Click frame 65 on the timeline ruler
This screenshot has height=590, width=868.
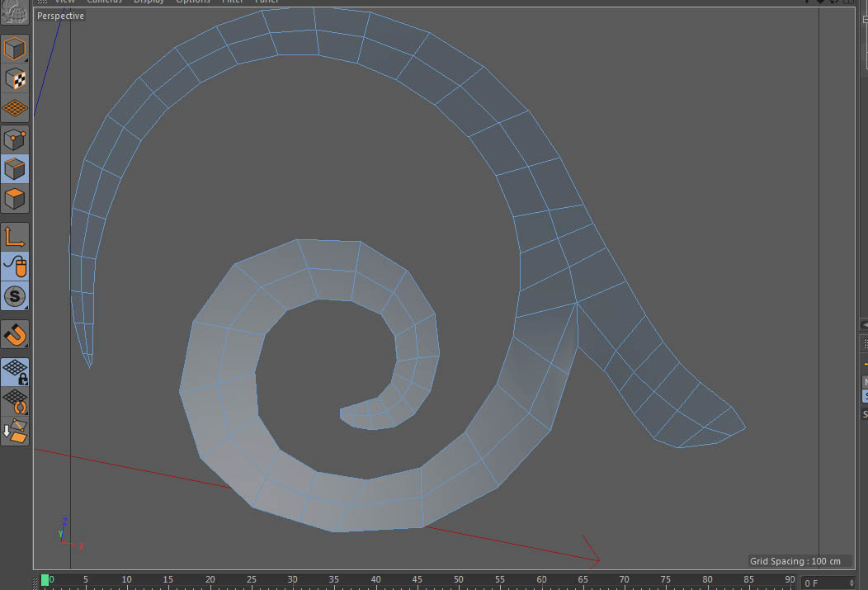(x=583, y=579)
